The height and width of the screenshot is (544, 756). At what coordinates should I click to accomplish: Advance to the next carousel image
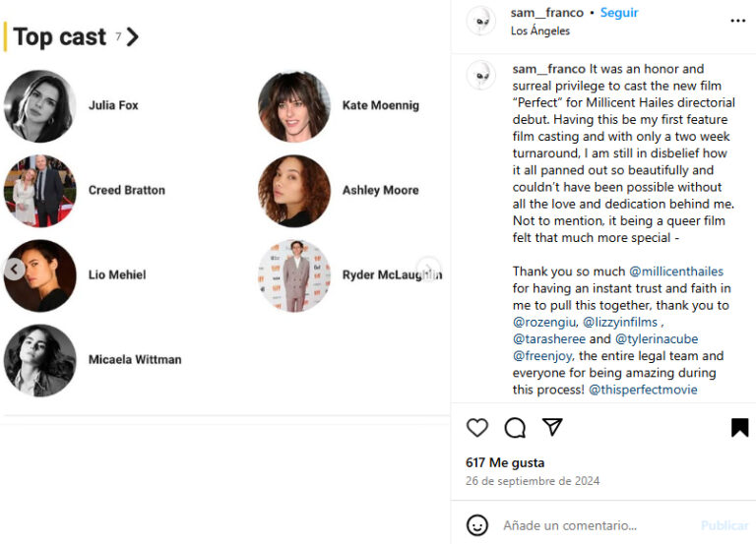tap(428, 269)
